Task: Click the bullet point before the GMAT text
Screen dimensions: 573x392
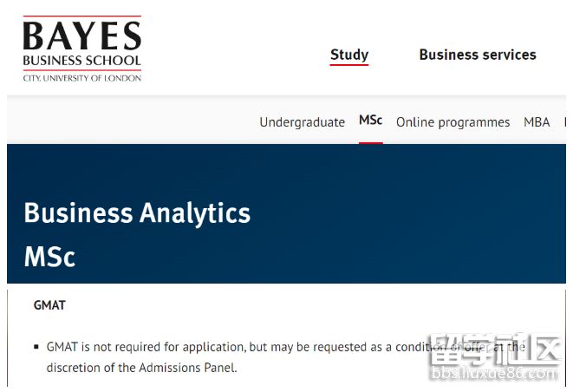Action: click(x=36, y=347)
